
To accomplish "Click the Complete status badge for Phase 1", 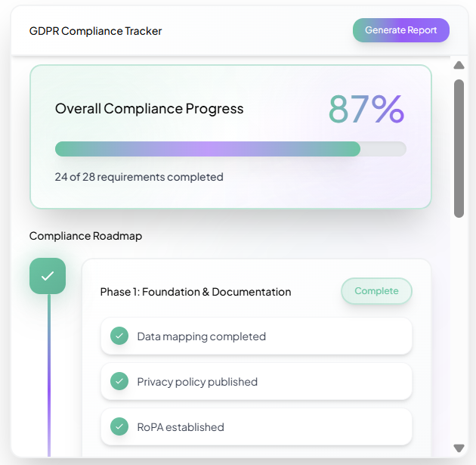I will point(376,291).
